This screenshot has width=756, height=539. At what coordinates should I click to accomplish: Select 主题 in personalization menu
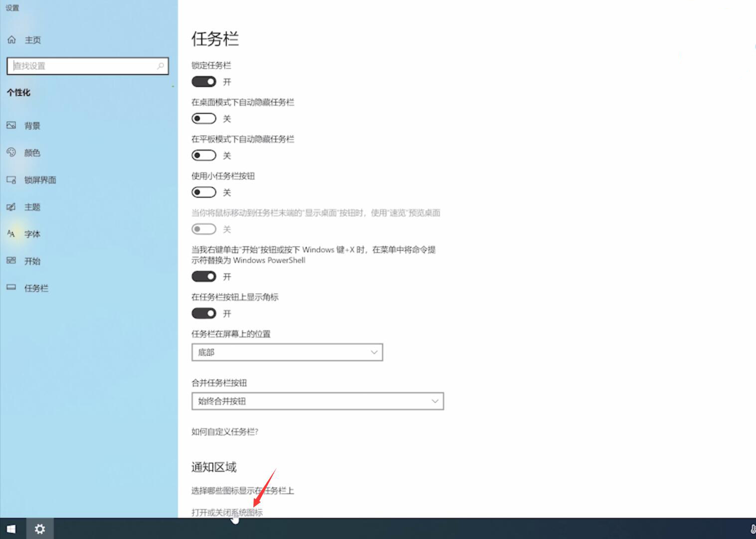pyautogui.click(x=32, y=207)
